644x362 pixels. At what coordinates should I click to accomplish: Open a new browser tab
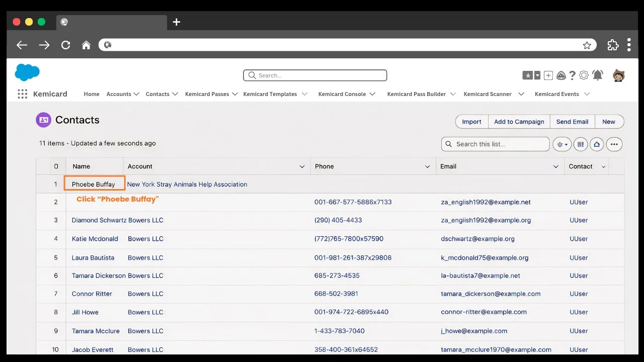click(176, 22)
